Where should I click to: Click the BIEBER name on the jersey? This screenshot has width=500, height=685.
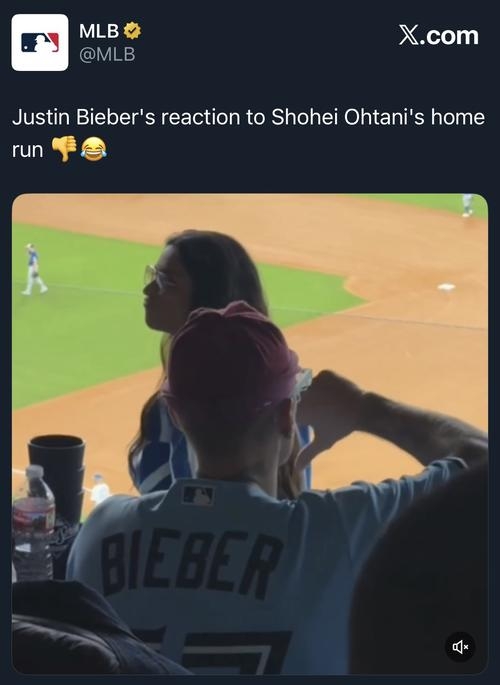191,563
